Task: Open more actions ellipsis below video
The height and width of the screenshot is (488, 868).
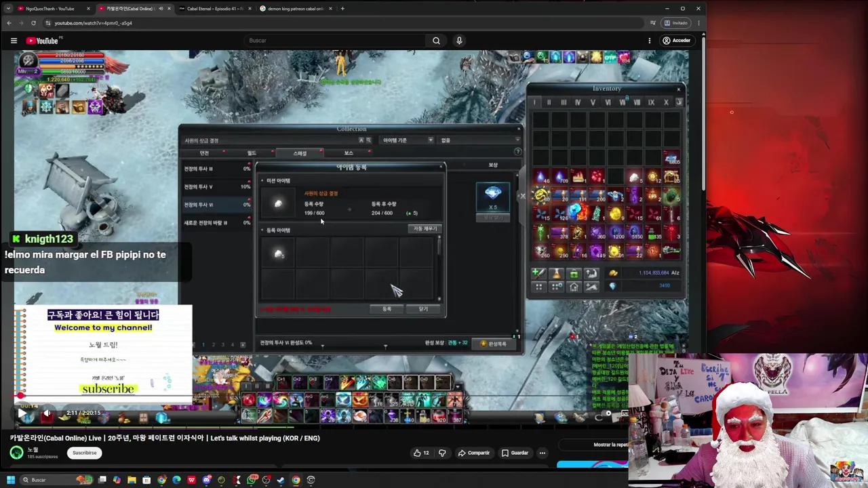Action: click(x=542, y=453)
